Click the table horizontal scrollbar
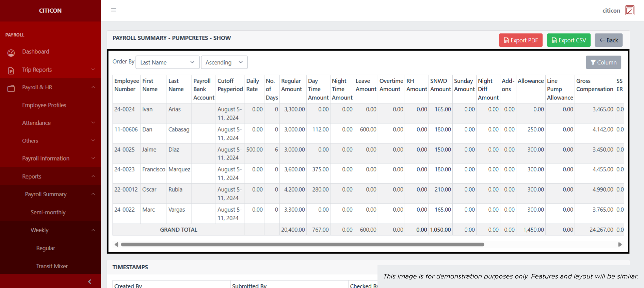 point(302,244)
